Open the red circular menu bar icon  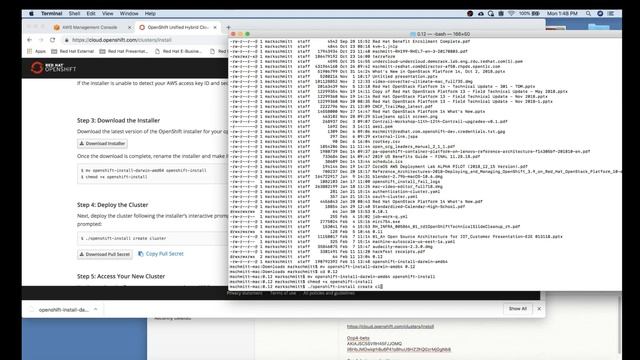[470, 13]
